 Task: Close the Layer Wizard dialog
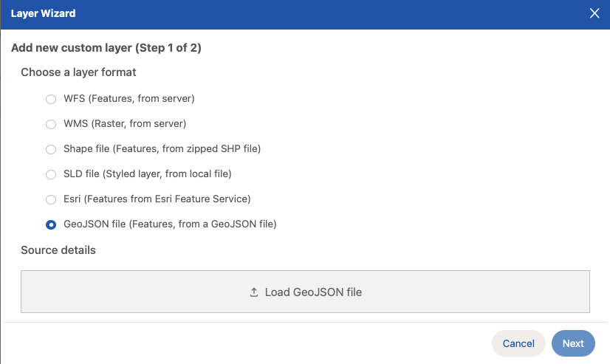pos(594,13)
